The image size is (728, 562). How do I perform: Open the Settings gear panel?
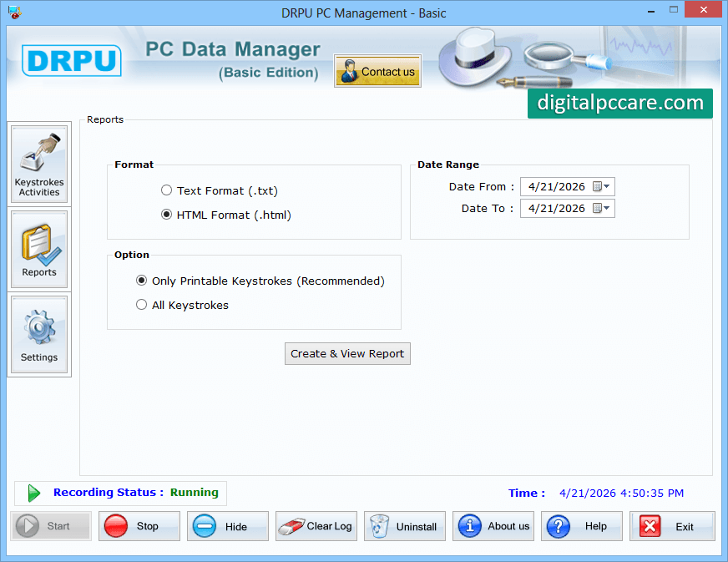tap(39, 334)
